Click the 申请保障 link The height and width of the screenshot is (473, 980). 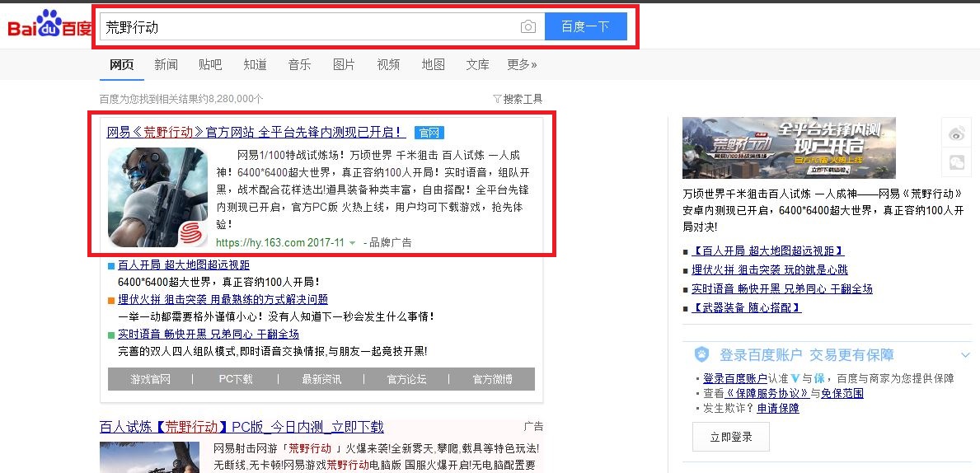(x=778, y=408)
